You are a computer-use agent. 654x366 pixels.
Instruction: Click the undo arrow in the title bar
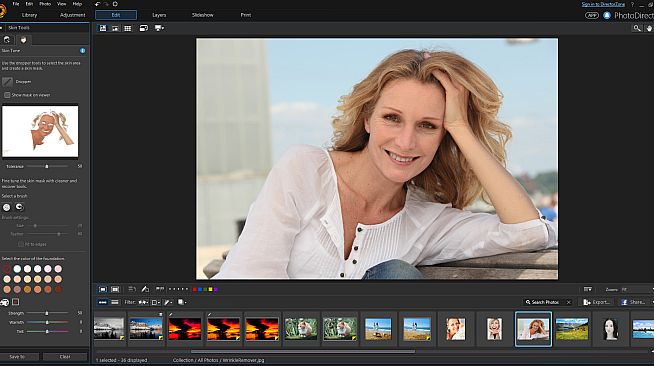click(97, 4)
